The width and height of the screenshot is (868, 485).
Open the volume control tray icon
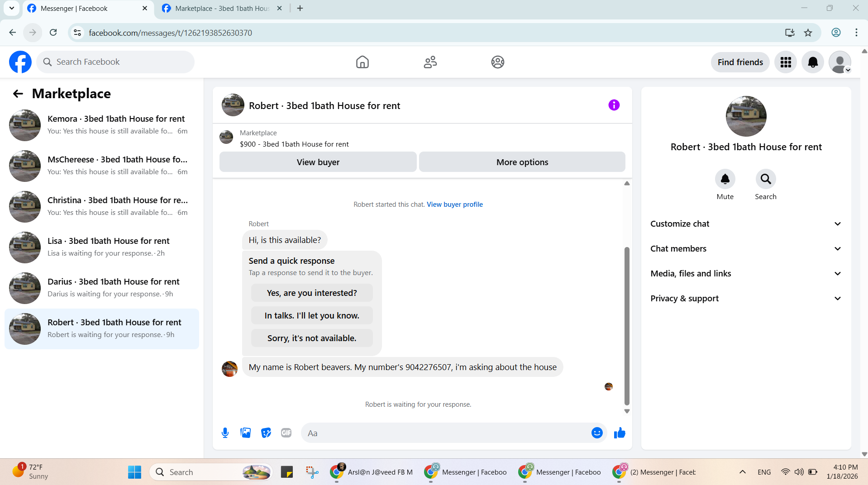pyautogui.click(x=799, y=472)
